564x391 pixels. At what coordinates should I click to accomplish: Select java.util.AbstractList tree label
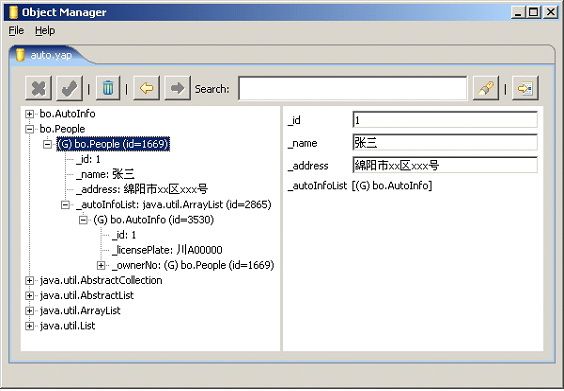pyautogui.click(x=87, y=296)
